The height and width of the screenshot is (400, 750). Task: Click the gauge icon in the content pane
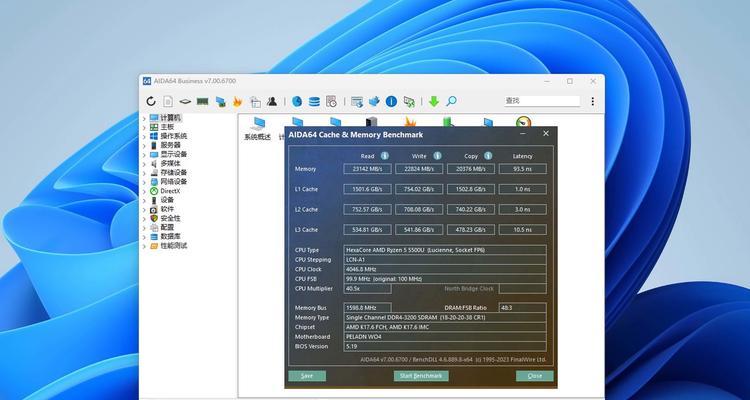click(524, 122)
